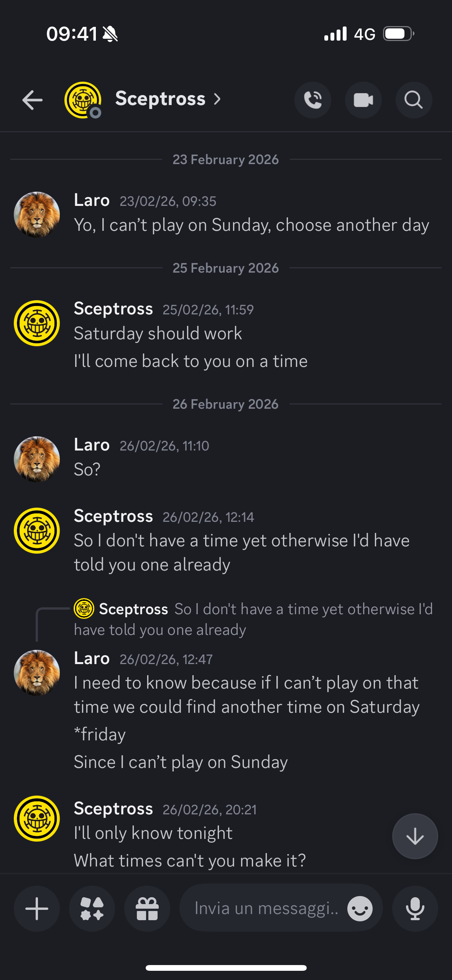452x980 pixels.
Task: Open the apps and activities icon
Action: pyautogui.click(x=92, y=908)
